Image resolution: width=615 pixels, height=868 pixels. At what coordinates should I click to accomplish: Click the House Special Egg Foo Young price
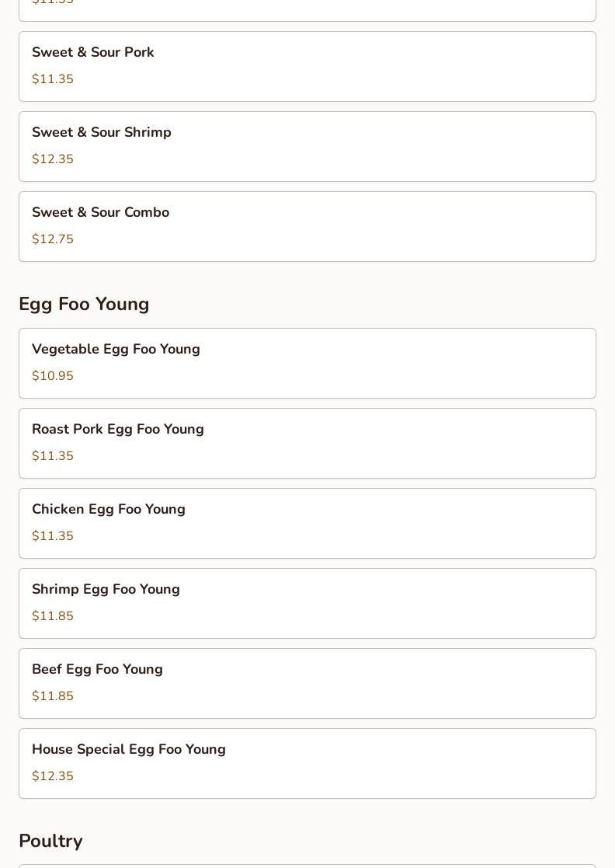pos(53,776)
